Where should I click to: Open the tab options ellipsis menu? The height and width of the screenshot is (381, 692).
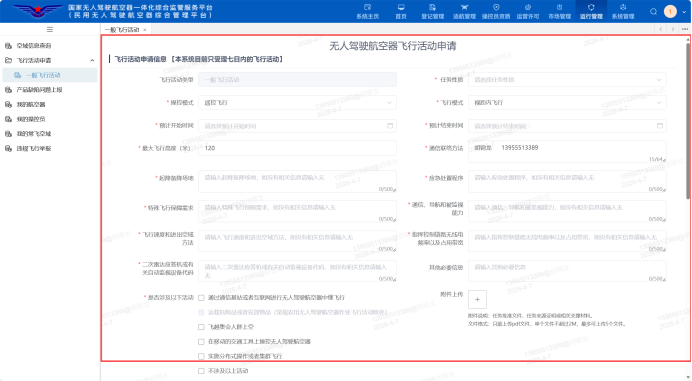(684, 29)
